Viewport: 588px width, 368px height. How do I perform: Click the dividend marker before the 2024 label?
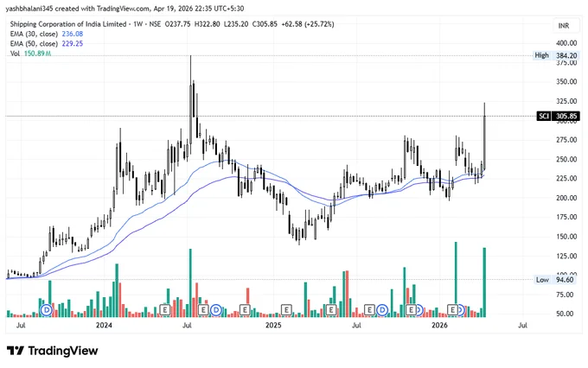pyautogui.click(x=47, y=310)
